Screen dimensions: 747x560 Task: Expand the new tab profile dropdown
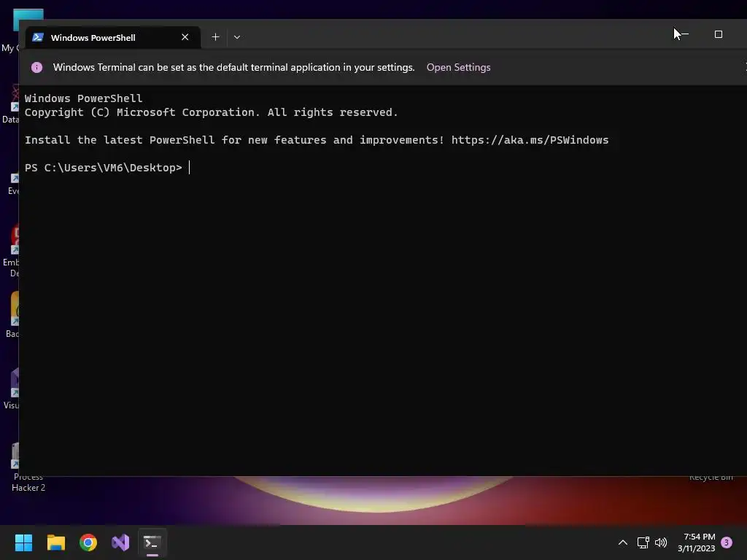(x=237, y=37)
